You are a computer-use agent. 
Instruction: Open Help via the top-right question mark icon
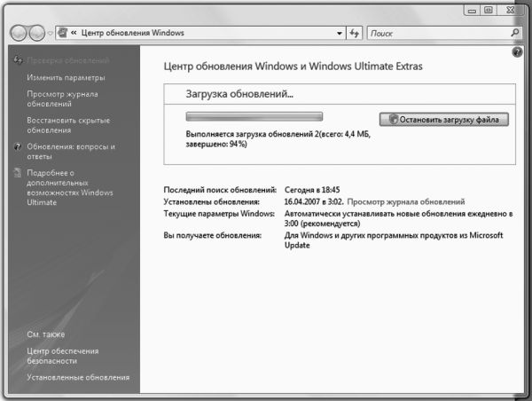[517, 53]
